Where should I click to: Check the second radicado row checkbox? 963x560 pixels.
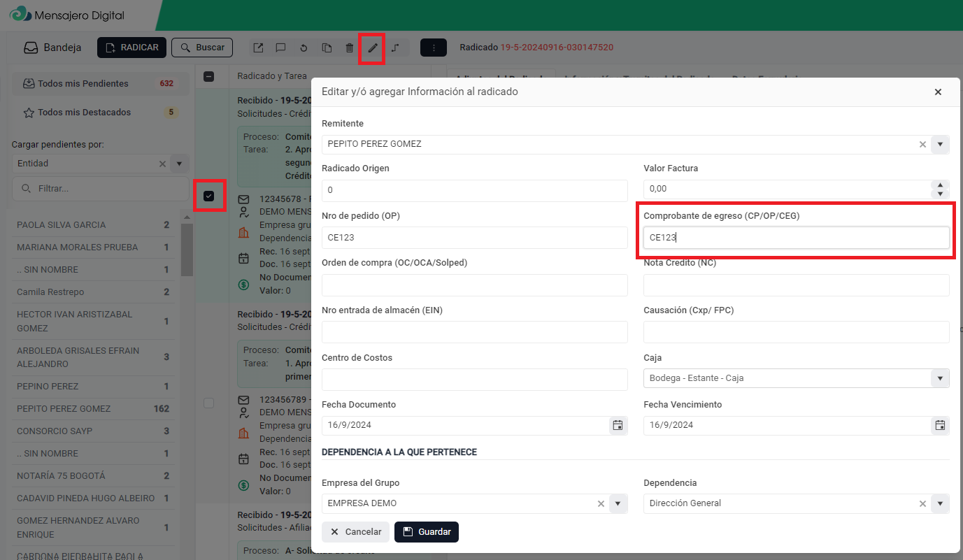click(208, 403)
